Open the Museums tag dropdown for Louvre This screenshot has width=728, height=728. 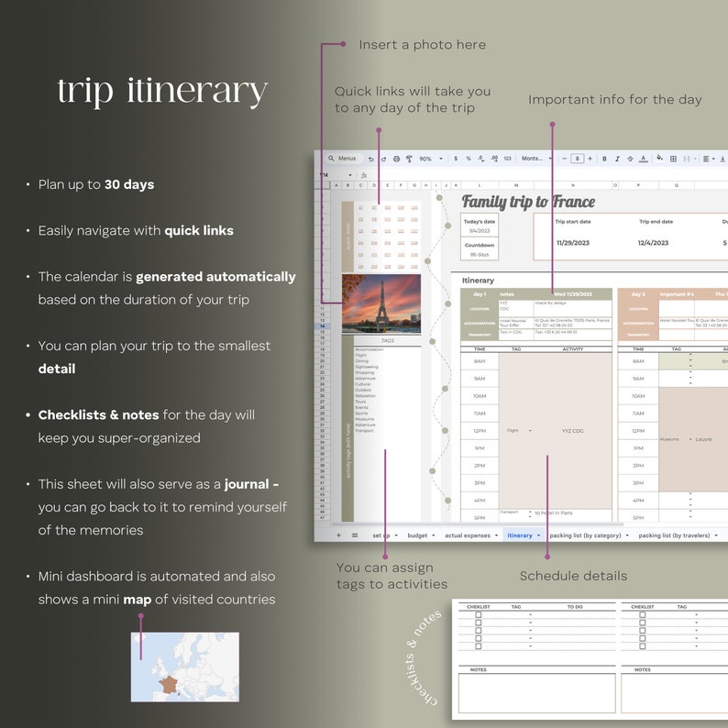[690, 439]
